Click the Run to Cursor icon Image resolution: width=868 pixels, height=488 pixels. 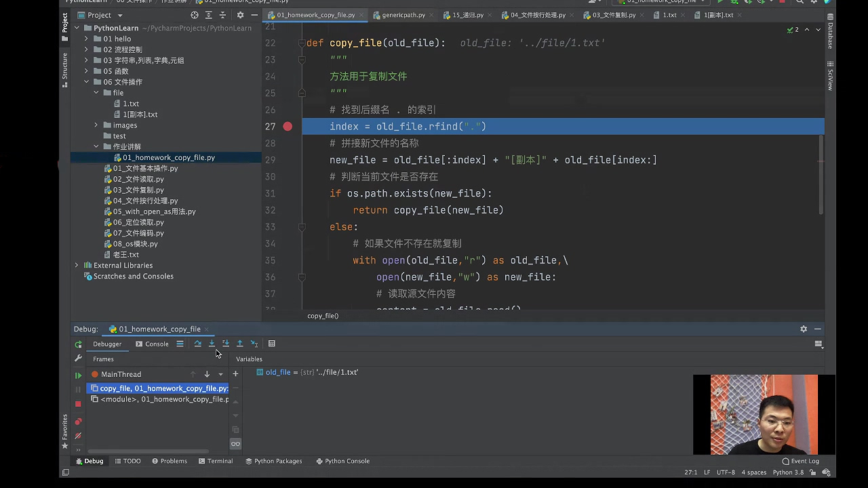coord(254,344)
